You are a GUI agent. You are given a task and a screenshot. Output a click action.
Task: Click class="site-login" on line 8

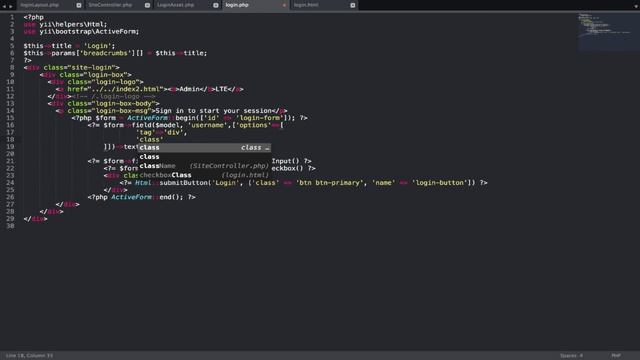[80, 67]
